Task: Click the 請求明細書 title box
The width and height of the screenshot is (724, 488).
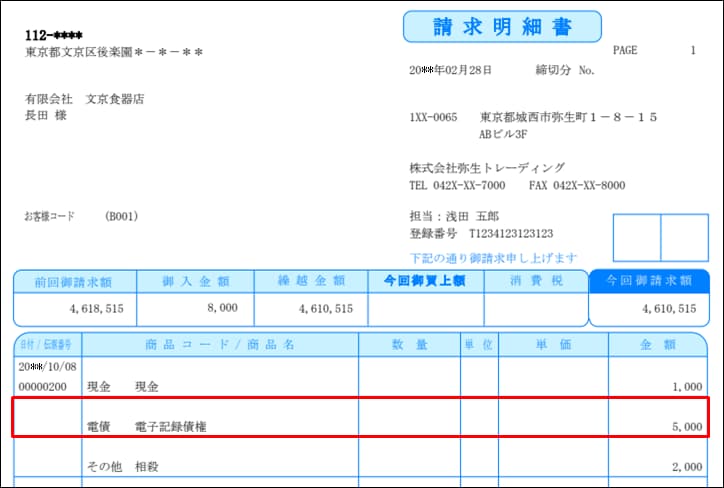Action: pos(502,27)
